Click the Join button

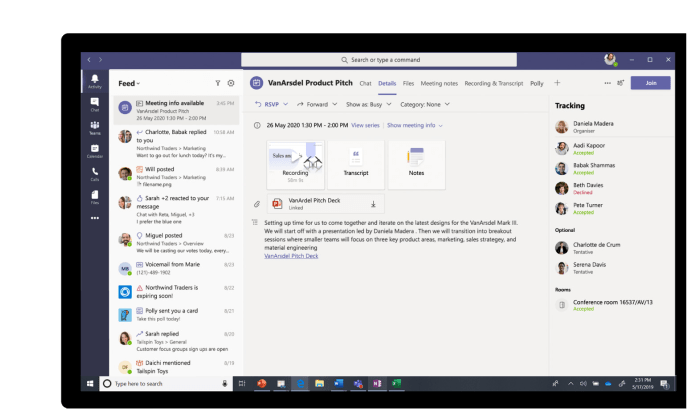click(x=651, y=83)
